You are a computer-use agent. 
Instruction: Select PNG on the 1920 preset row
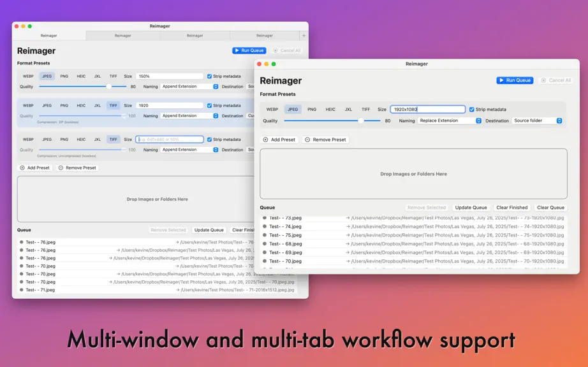pos(64,106)
